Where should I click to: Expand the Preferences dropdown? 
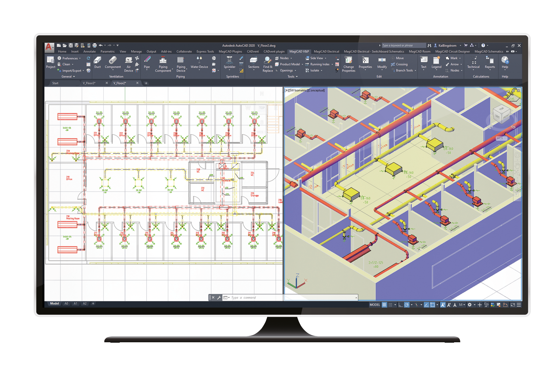click(x=80, y=58)
